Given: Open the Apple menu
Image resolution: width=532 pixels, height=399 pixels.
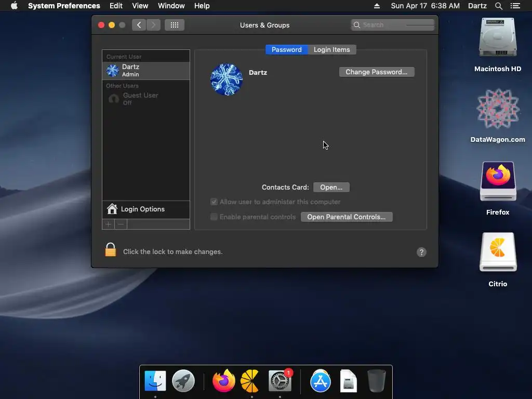Looking at the screenshot, I should tap(14, 6).
